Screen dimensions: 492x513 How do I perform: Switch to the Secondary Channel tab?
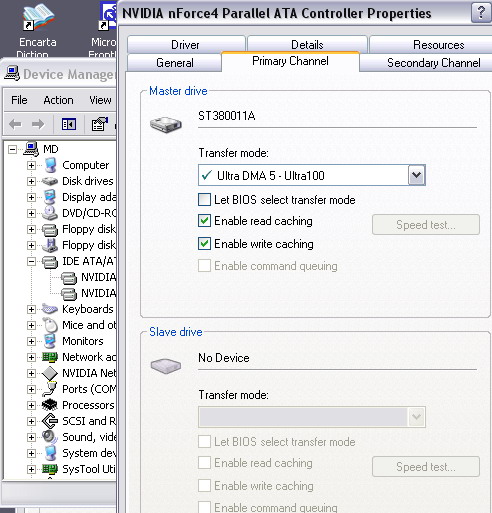[427, 63]
